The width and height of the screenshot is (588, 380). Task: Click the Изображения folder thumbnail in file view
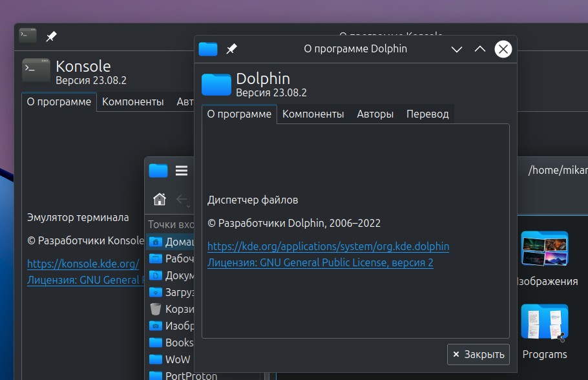point(545,249)
